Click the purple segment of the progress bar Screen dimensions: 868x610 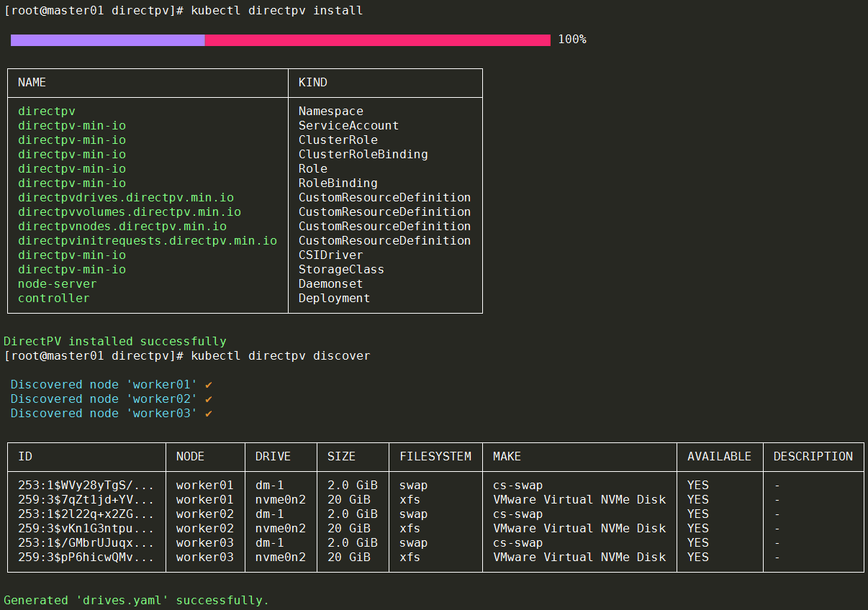click(x=108, y=40)
